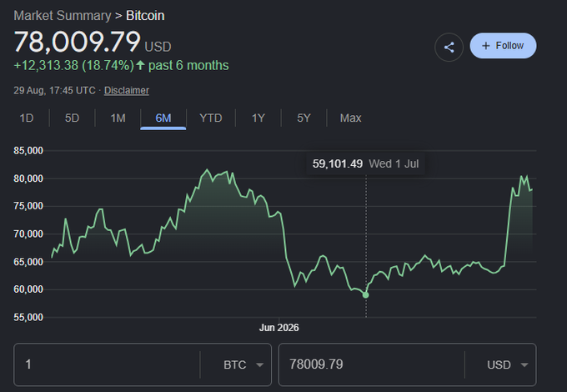This screenshot has height=392, width=567.
Task: Switch to the 5Y chart range
Action: click(x=304, y=118)
